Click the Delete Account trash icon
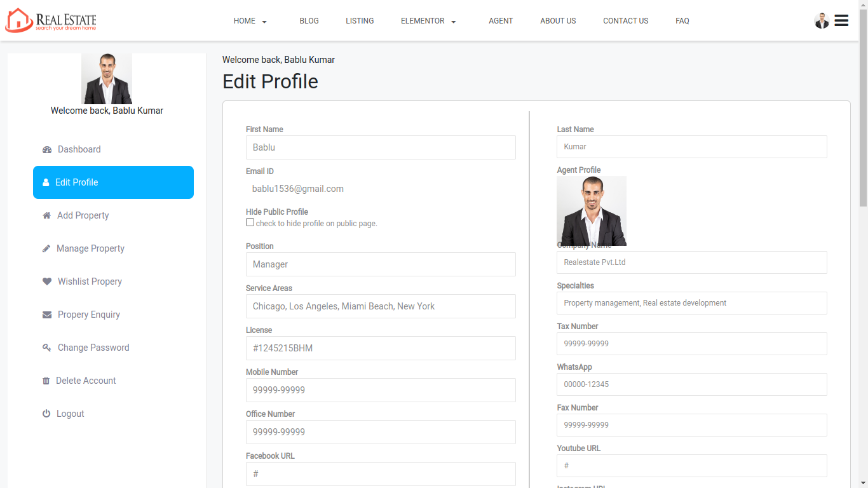868x488 pixels. pos(46,381)
